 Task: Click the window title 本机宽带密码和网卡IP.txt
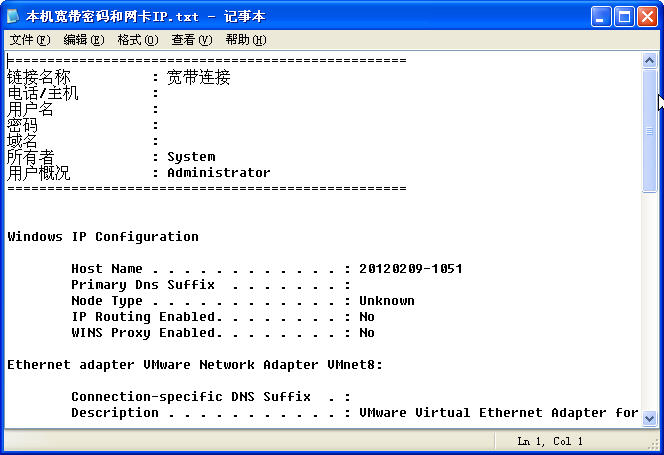tap(112, 17)
